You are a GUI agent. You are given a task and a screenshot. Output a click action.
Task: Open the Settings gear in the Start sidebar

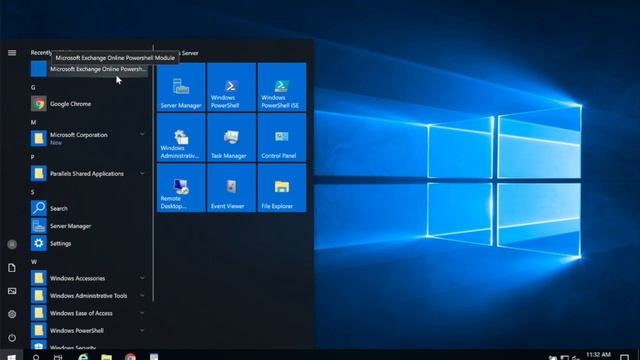[12, 314]
